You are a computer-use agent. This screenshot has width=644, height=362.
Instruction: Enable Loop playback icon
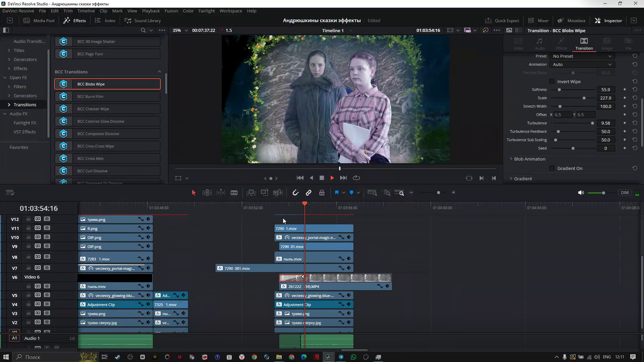[x=356, y=178]
